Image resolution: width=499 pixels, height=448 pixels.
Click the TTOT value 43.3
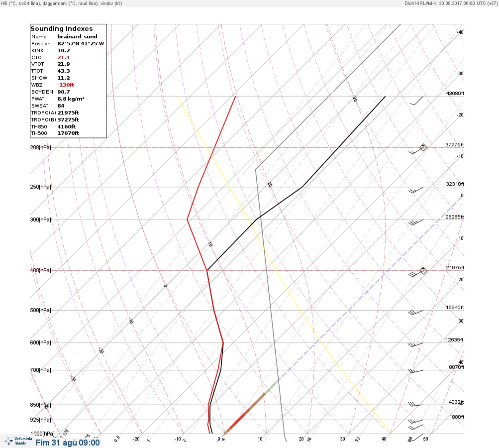(64, 71)
